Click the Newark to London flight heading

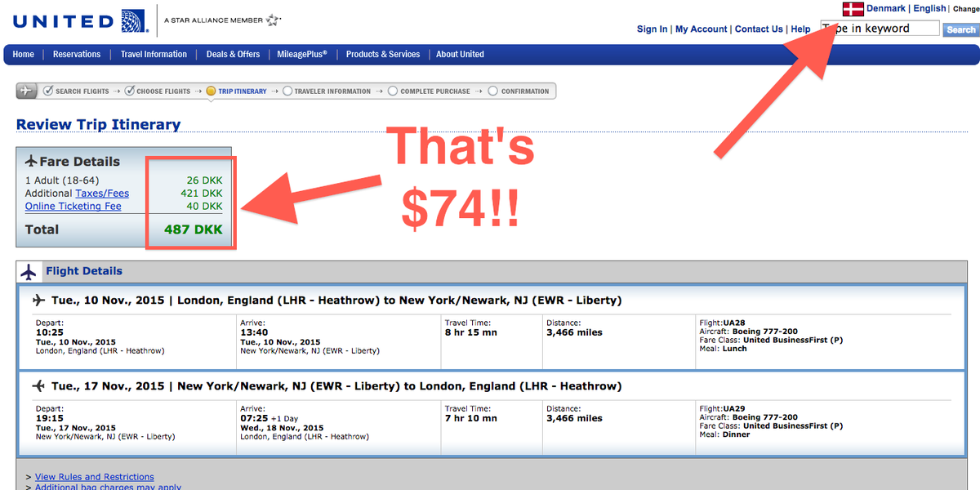click(336, 385)
